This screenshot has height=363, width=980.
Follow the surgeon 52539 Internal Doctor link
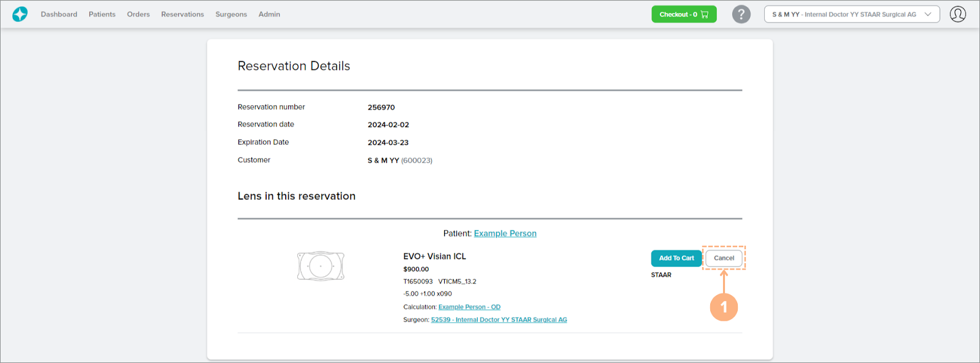click(499, 320)
